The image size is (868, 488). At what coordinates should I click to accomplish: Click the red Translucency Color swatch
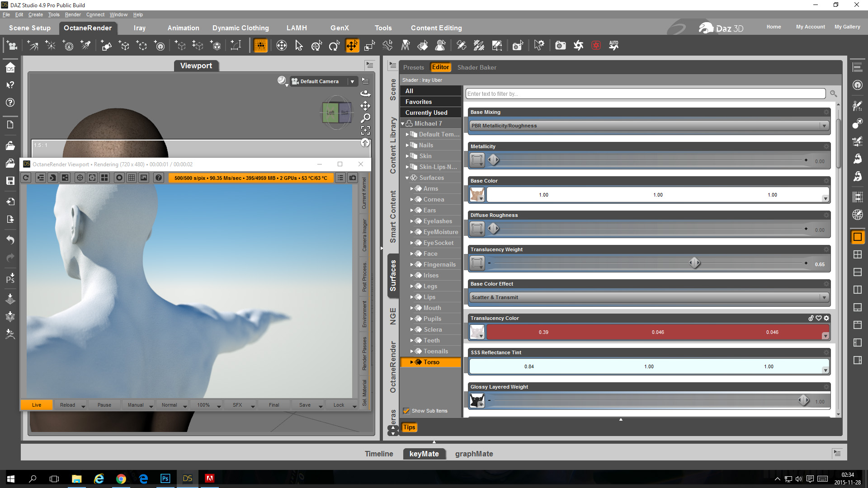pyautogui.click(x=658, y=332)
